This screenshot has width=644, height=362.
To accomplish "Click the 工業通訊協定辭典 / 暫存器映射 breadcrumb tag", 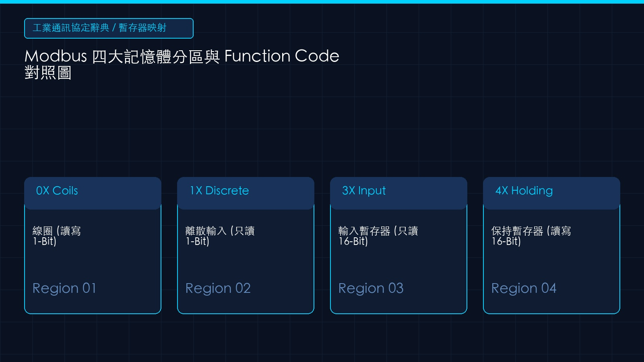I will [x=109, y=28].
